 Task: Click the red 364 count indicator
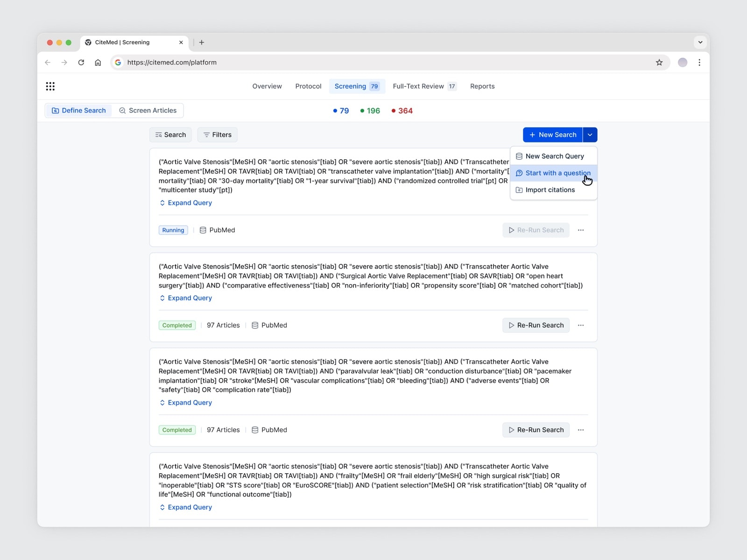(x=402, y=111)
